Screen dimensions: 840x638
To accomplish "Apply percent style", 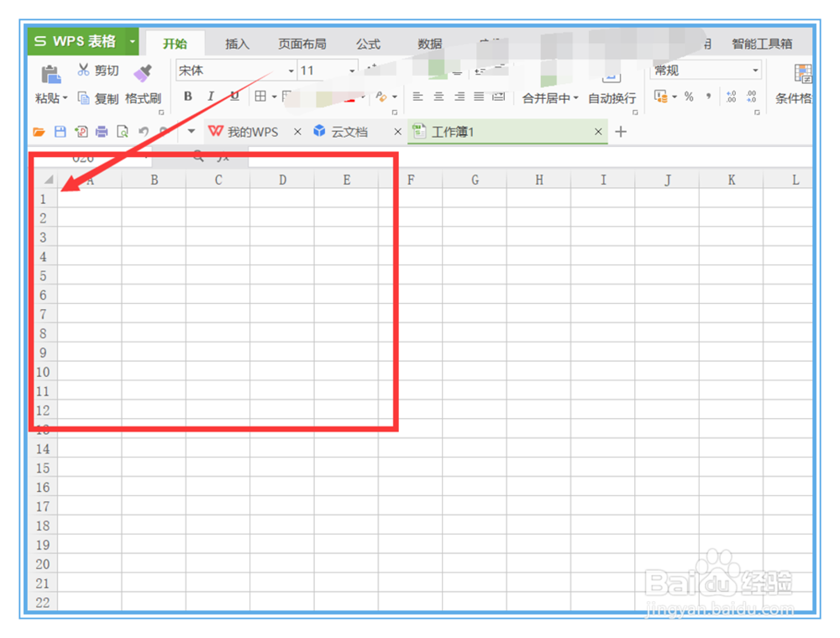I will click(689, 97).
